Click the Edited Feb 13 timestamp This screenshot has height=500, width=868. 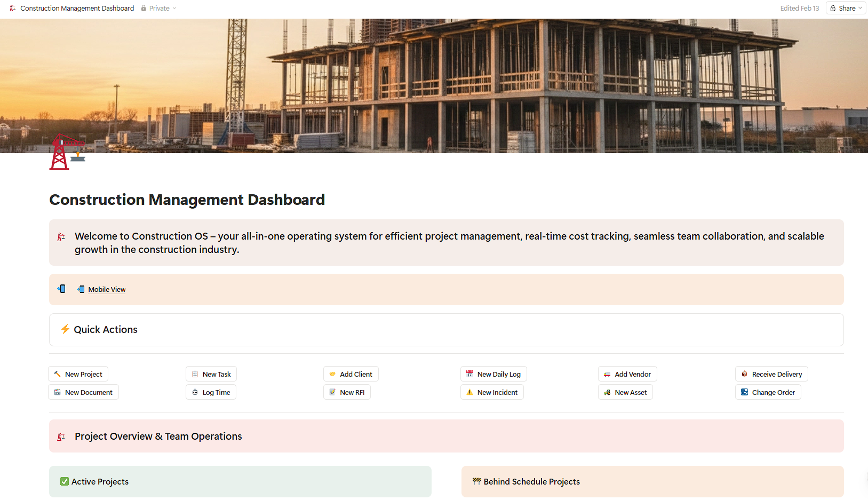pos(799,8)
